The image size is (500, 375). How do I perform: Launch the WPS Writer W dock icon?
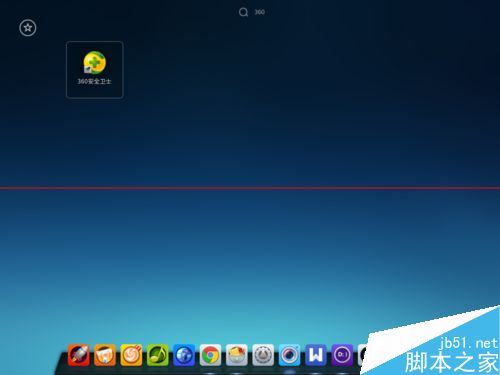coord(316,355)
